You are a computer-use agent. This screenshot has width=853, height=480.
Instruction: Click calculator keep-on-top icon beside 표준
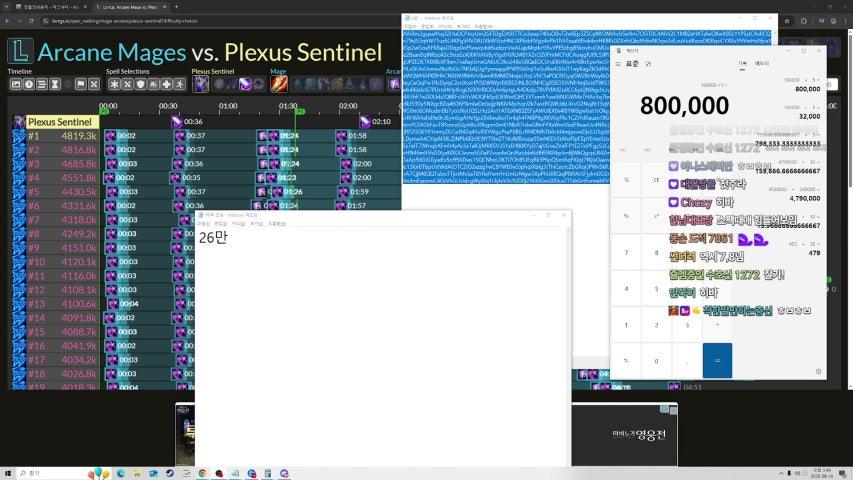(x=648, y=64)
